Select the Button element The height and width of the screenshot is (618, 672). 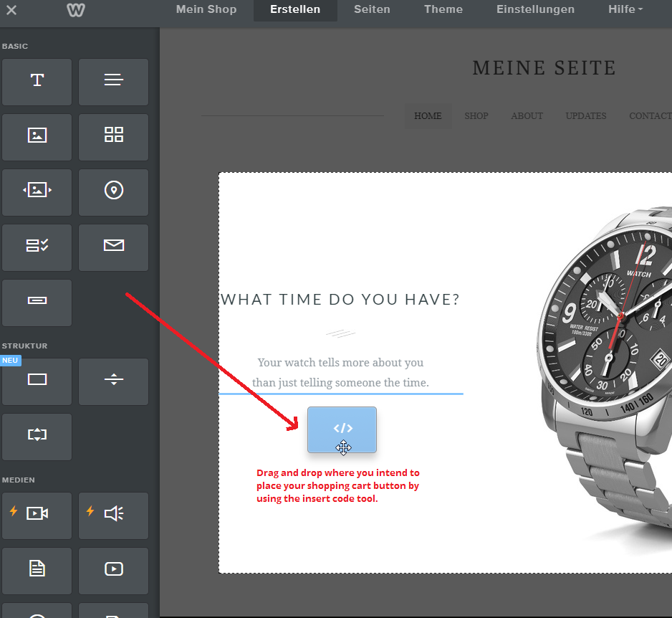tap(37, 303)
